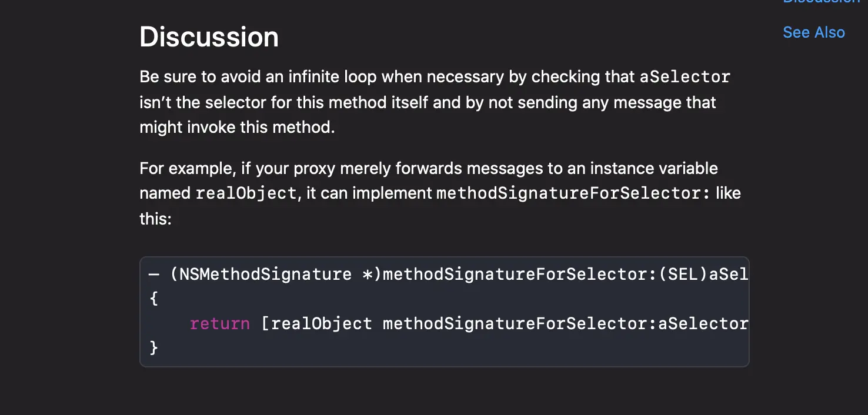This screenshot has width=868, height=415.
Task: Click the realObject inline code in the paragraph
Action: click(246, 193)
